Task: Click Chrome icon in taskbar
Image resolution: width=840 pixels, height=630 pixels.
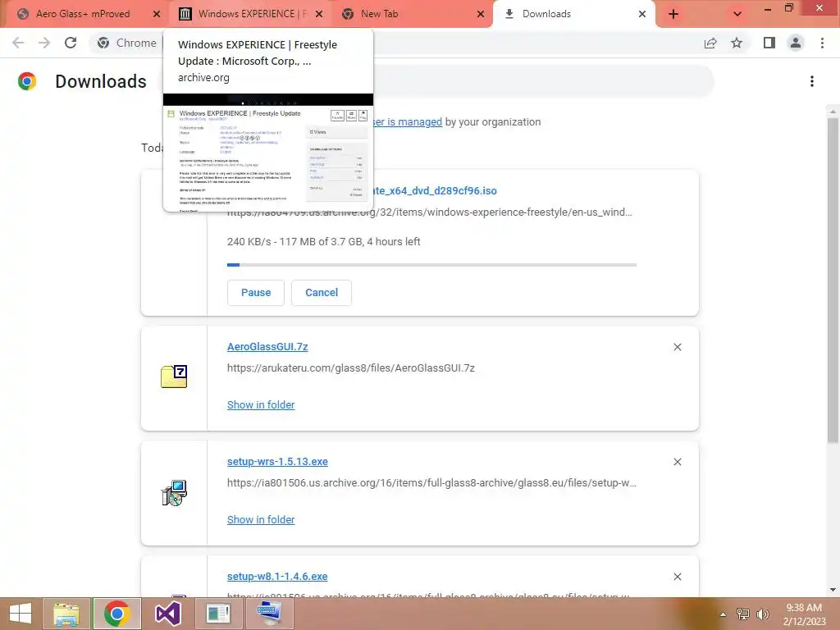Action: [x=116, y=614]
